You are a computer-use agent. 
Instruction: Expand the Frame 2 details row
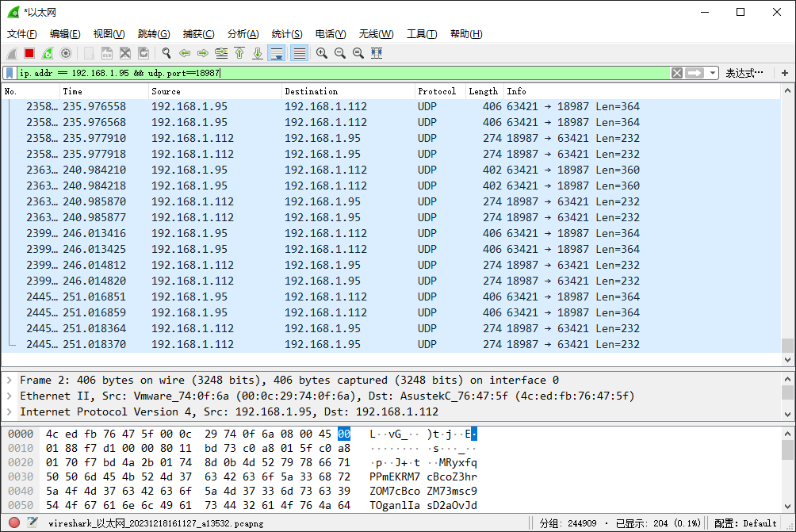pyautogui.click(x=10, y=380)
